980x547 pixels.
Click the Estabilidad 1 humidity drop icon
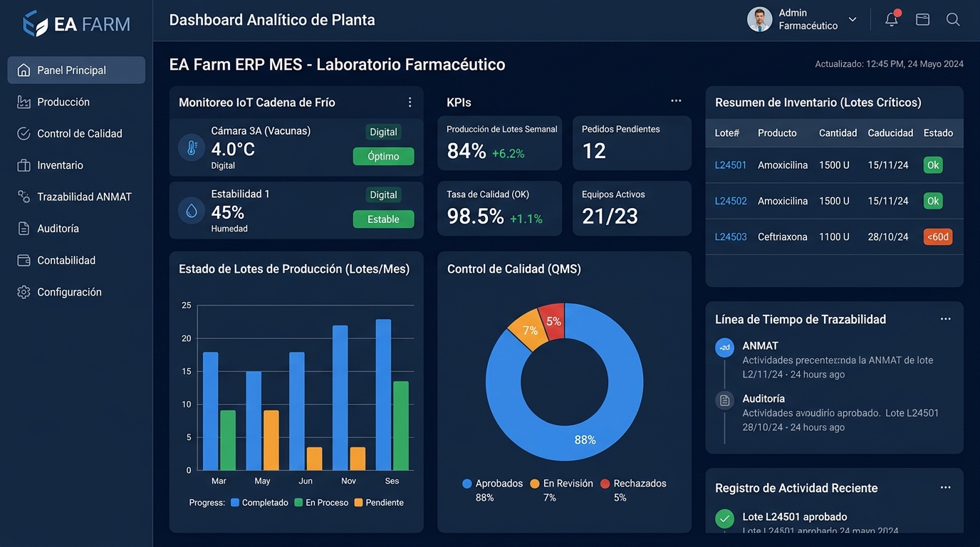192,211
